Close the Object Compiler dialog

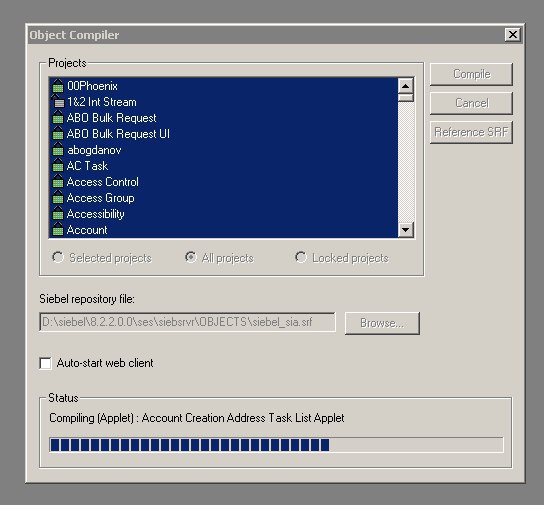513,35
